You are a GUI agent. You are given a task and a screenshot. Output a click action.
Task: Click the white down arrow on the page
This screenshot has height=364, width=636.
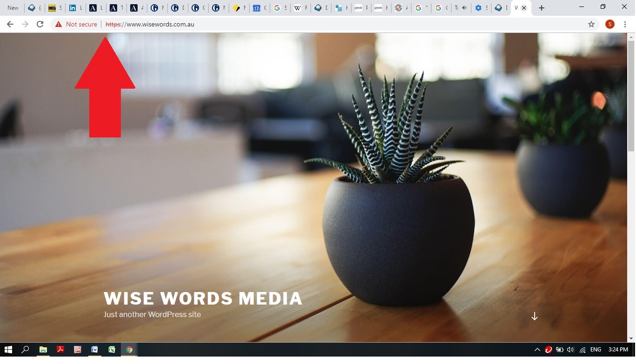click(x=535, y=316)
